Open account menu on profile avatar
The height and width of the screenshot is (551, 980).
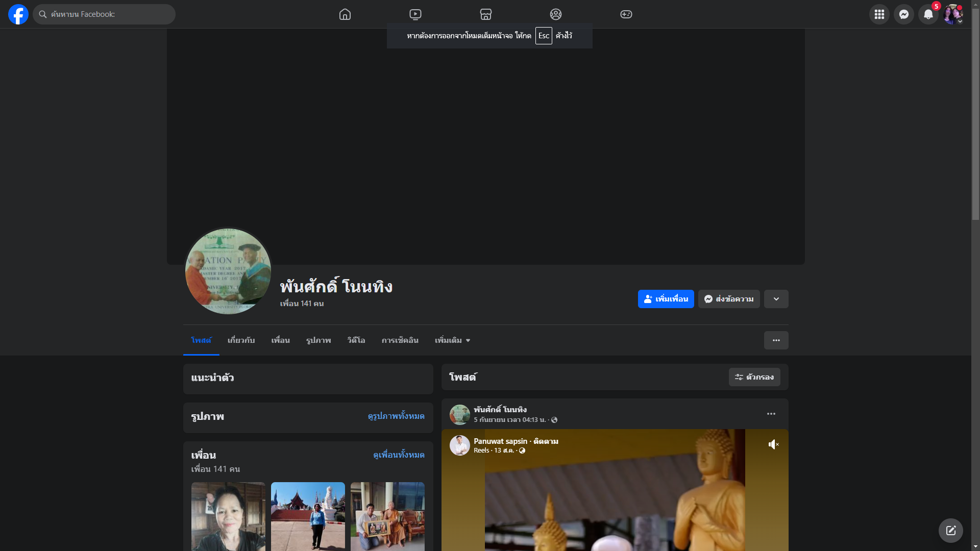(x=953, y=14)
